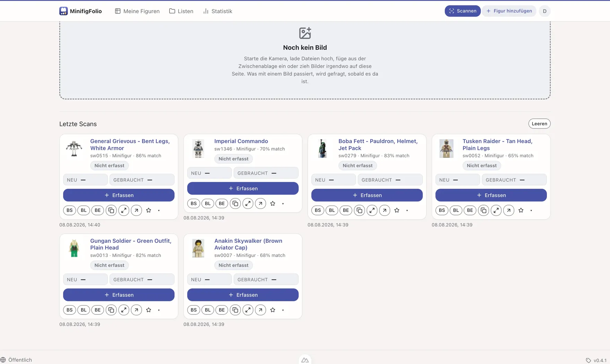This screenshot has height=364, width=610.
Task: Click the BS button on General Grievous
Action: pyautogui.click(x=70, y=210)
